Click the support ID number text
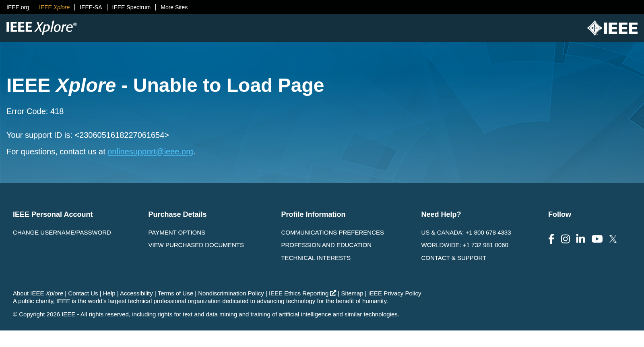This screenshot has height=347, width=644. [x=122, y=135]
